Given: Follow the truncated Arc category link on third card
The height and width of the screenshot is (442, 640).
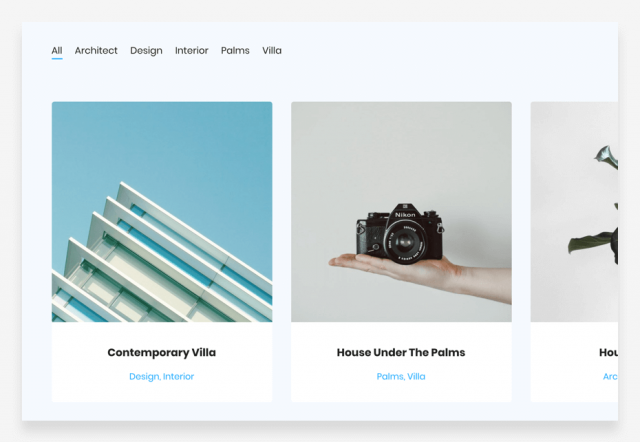Looking at the screenshot, I should pyautogui.click(x=610, y=376).
